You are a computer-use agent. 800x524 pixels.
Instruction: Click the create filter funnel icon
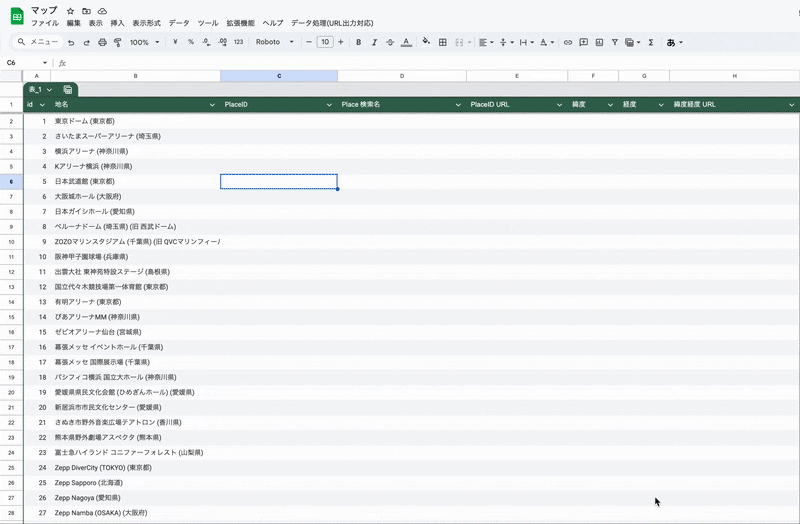tap(615, 42)
